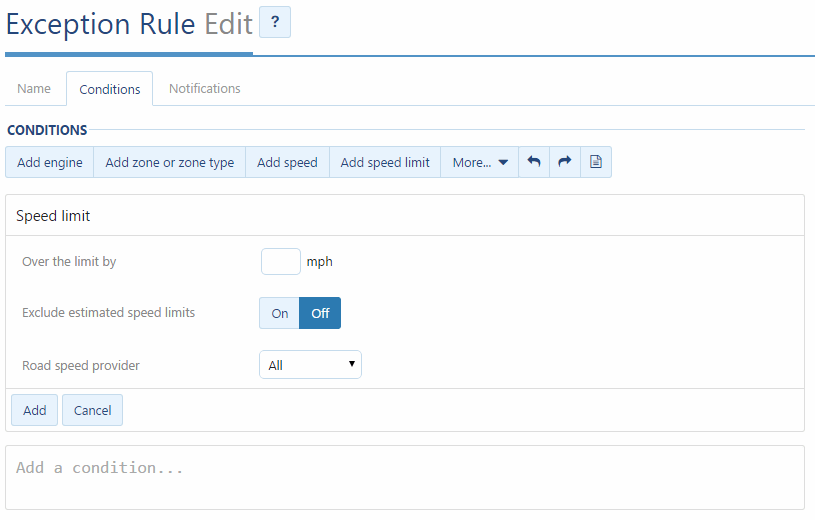Screen dimensions: 815x520
Task: Click Add speed condition
Action: (287, 162)
